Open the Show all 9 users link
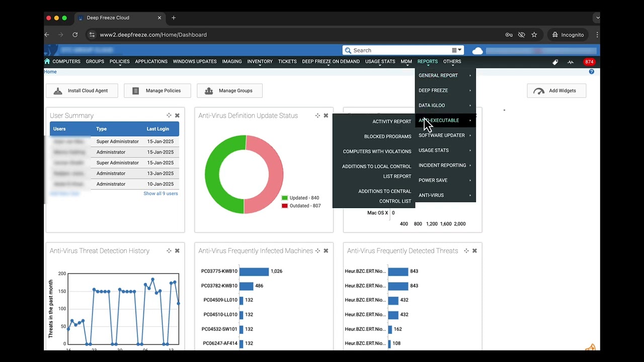 click(x=160, y=194)
